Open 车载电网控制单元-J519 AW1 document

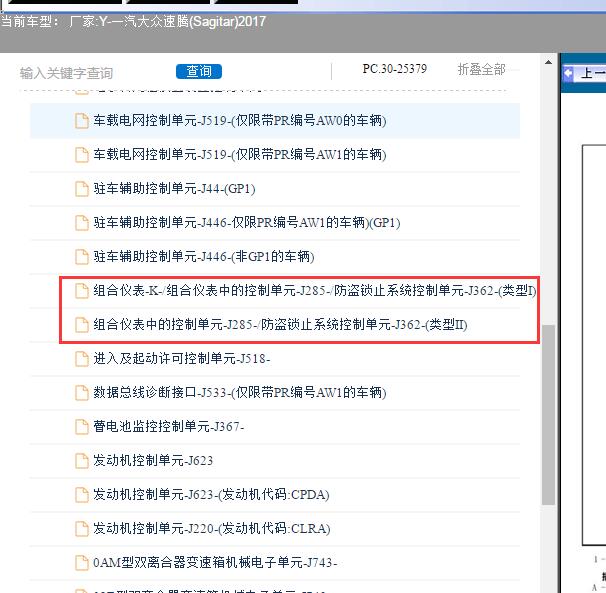(240, 155)
